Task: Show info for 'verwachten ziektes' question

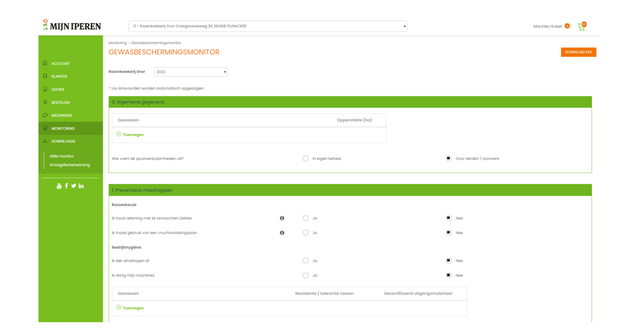Action: (x=282, y=218)
